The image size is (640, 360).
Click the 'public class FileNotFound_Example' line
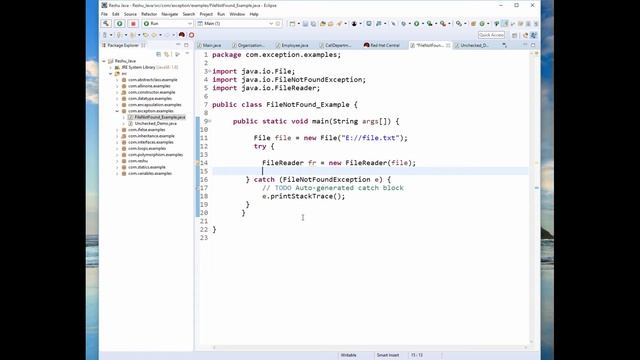[284, 104]
